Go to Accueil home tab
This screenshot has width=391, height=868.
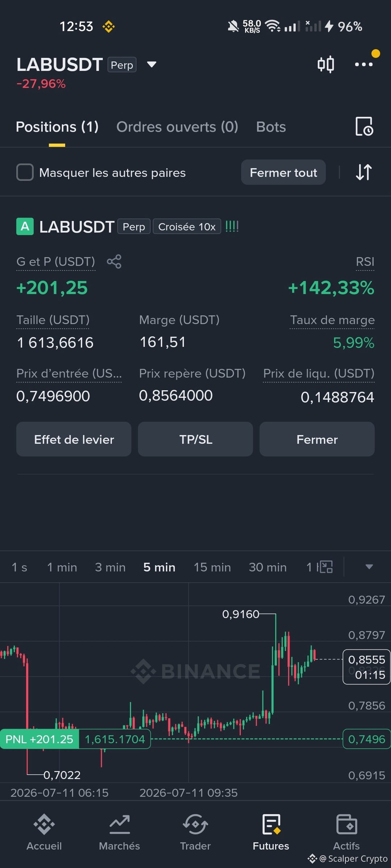click(x=44, y=832)
